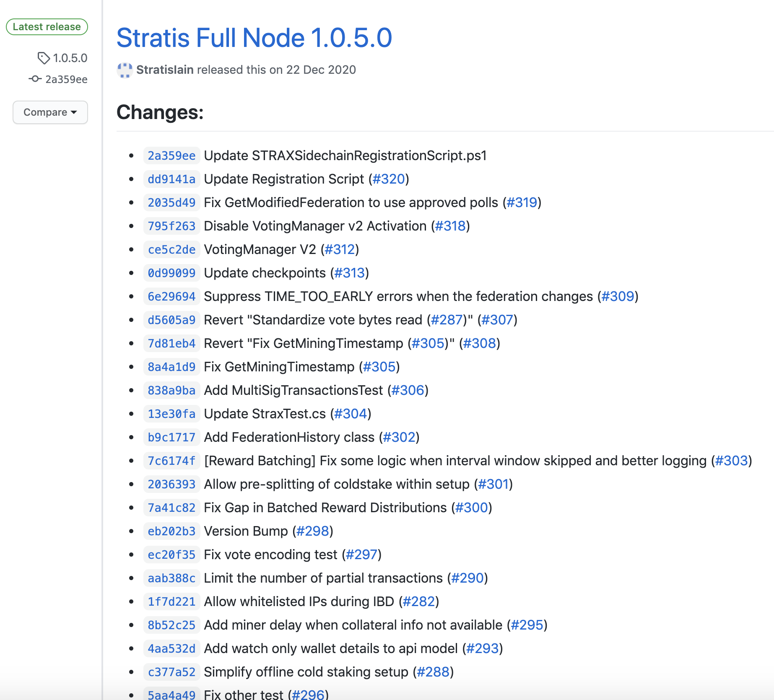
Task: Open commit 4aa532d
Action: click(x=171, y=648)
